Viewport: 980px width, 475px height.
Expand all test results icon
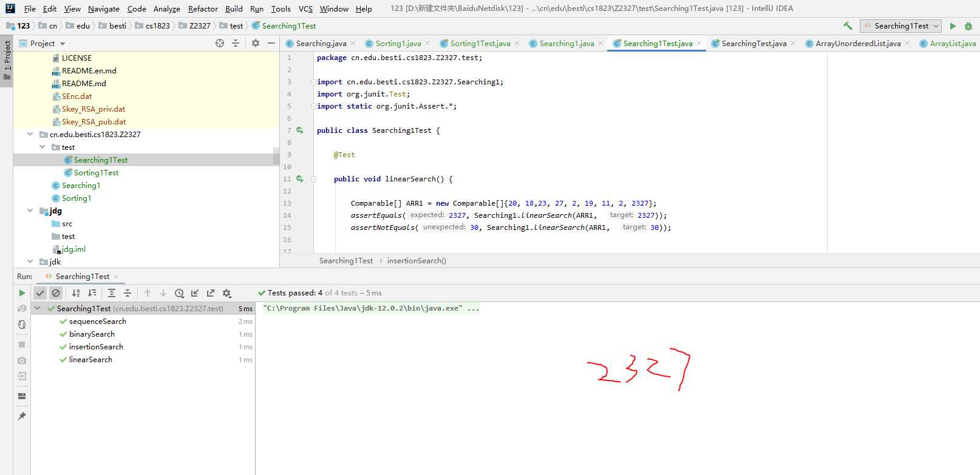[x=112, y=293]
